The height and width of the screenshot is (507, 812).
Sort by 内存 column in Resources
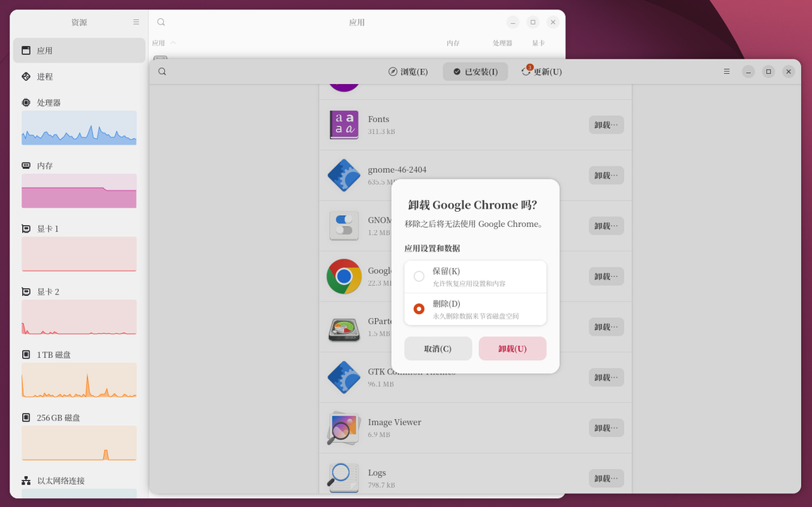(453, 43)
